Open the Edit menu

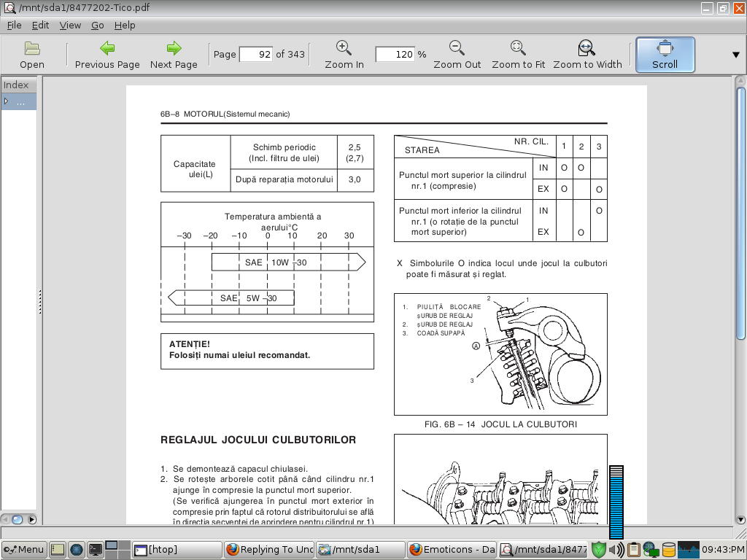[41, 26]
